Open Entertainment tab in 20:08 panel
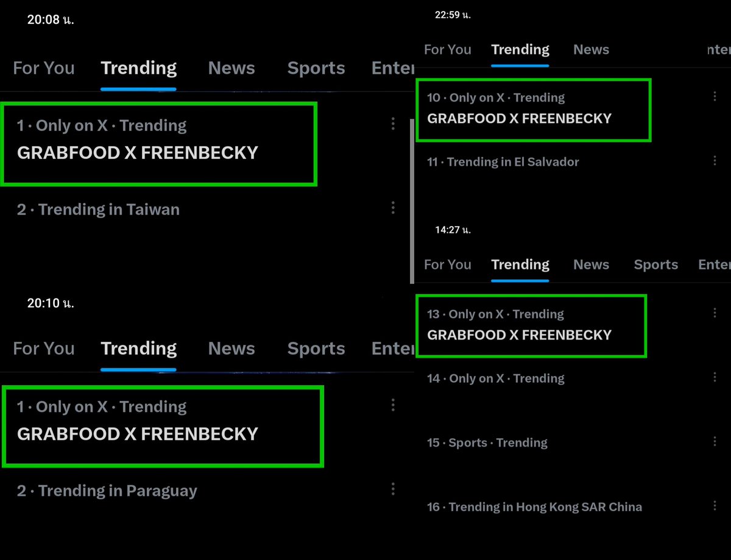The width and height of the screenshot is (731, 560). click(393, 68)
